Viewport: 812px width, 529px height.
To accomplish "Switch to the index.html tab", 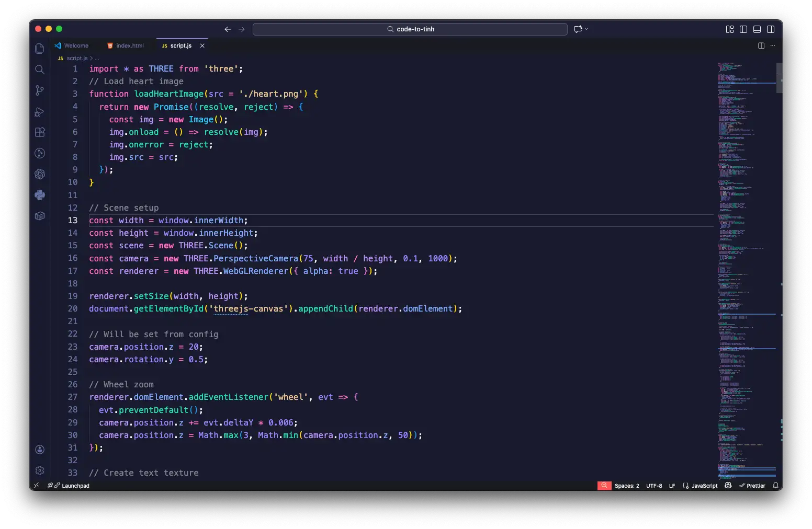I will pyautogui.click(x=129, y=46).
